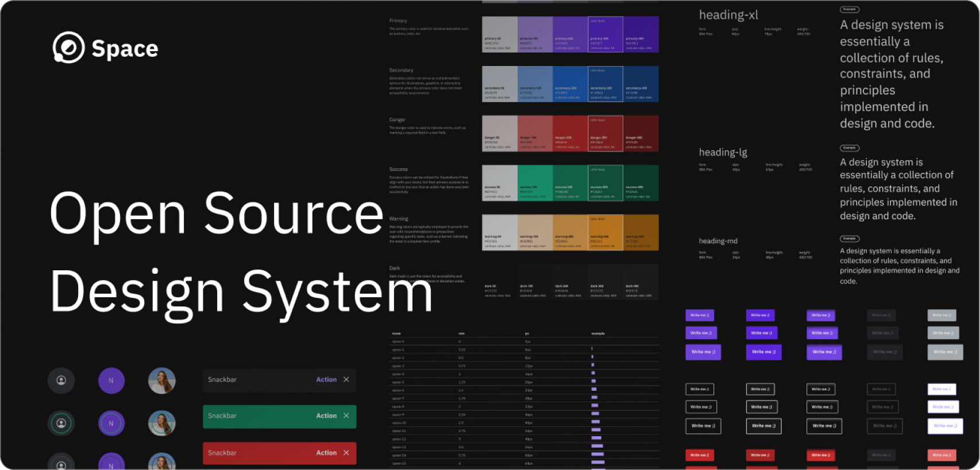Screen dimensions: 980x470
Task: Select the danger-100 swatch
Action: [535, 134]
